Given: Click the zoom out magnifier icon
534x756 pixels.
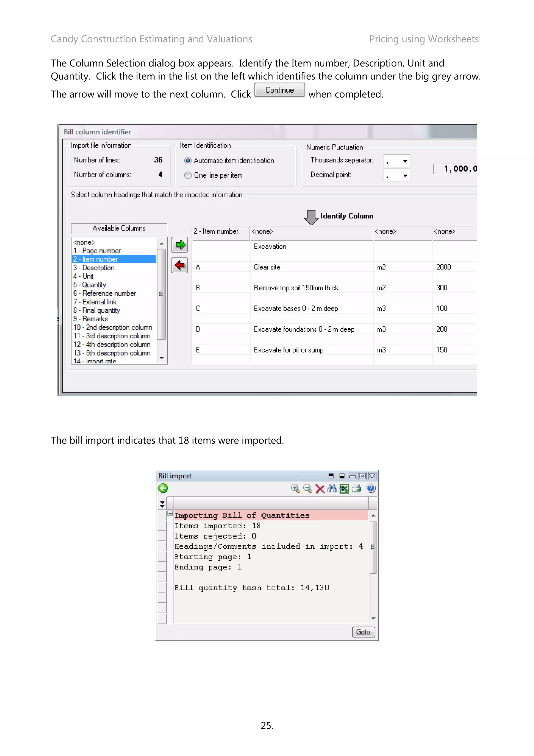Looking at the screenshot, I should coord(307,489).
